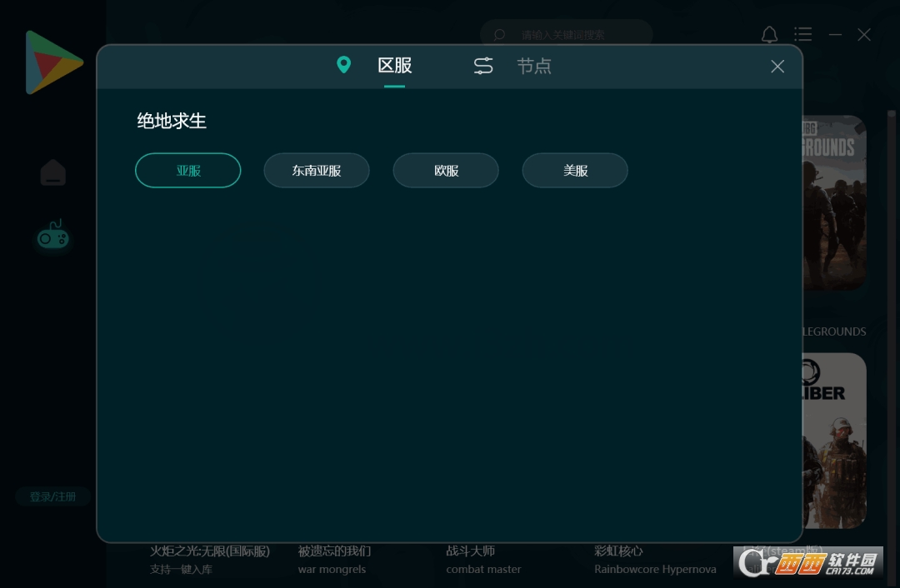The image size is (900, 588).
Task: Open the PUBG Battlegrounds game thumbnail
Action: click(x=834, y=203)
